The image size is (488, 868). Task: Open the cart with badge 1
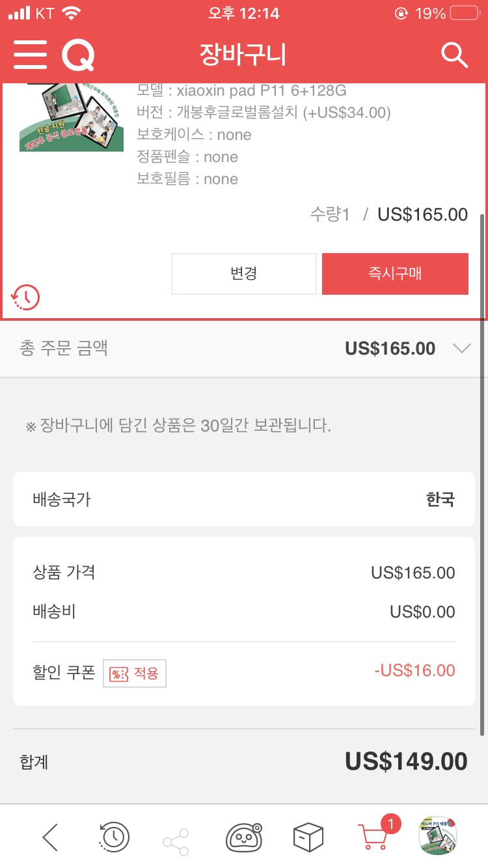coord(376,834)
